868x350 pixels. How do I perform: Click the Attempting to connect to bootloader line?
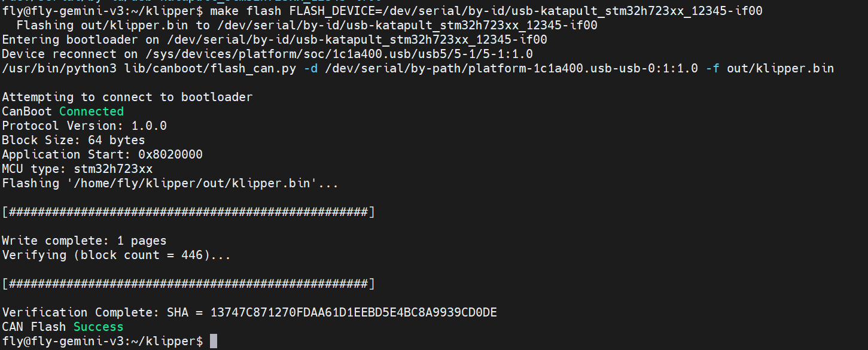click(127, 97)
